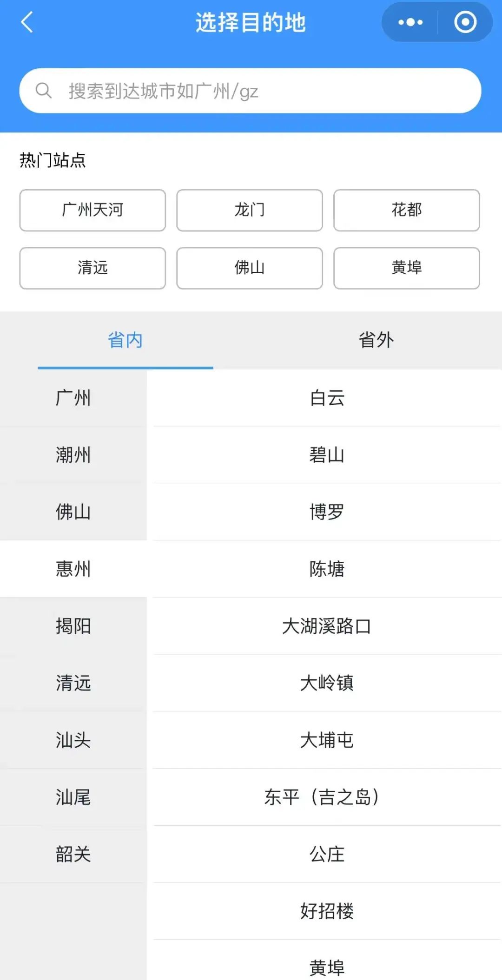Select the 清远 hot station button
Viewport: 502px width, 980px height.
click(x=92, y=268)
